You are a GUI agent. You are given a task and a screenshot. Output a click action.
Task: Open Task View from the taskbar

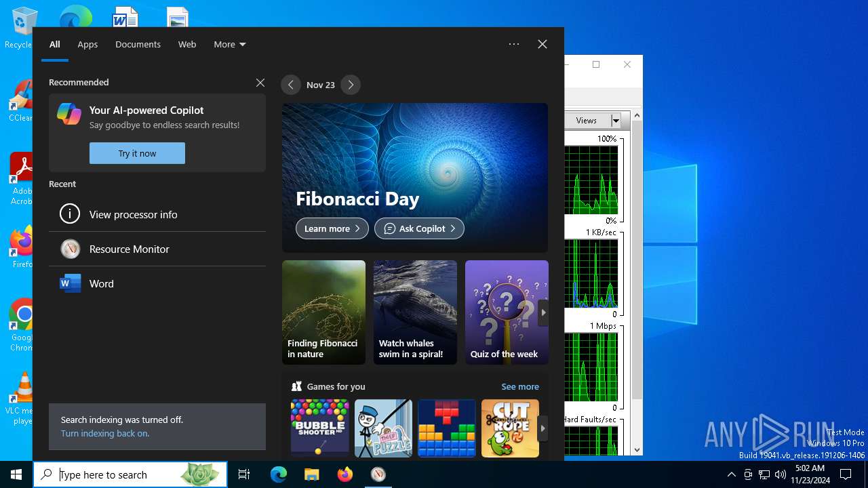pyautogui.click(x=244, y=474)
